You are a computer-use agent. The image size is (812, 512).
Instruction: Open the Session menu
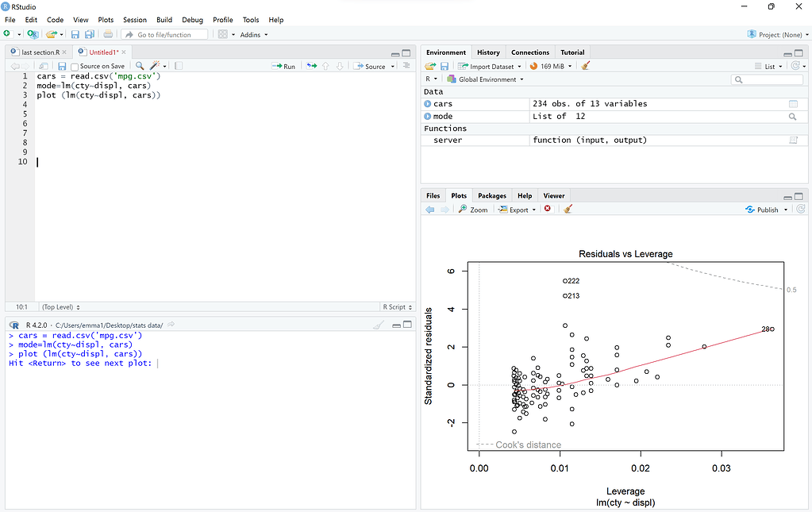click(135, 20)
